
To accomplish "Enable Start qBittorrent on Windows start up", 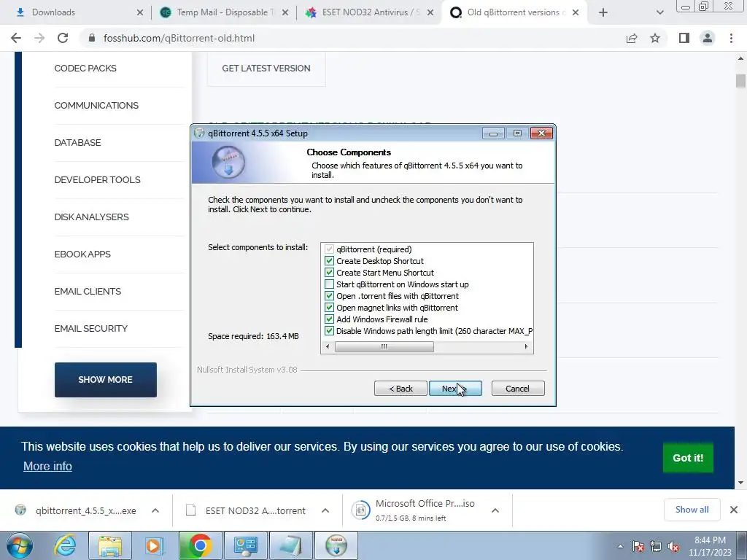I will coord(329,284).
